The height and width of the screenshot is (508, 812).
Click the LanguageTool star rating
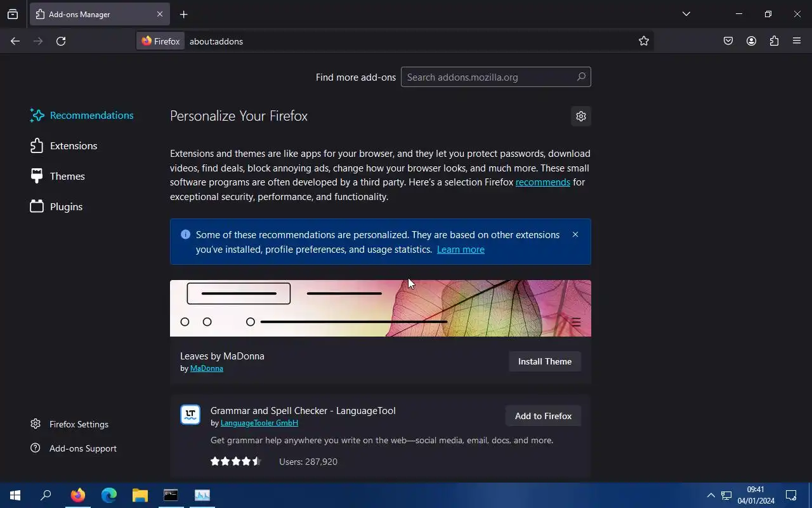[x=236, y=462]
